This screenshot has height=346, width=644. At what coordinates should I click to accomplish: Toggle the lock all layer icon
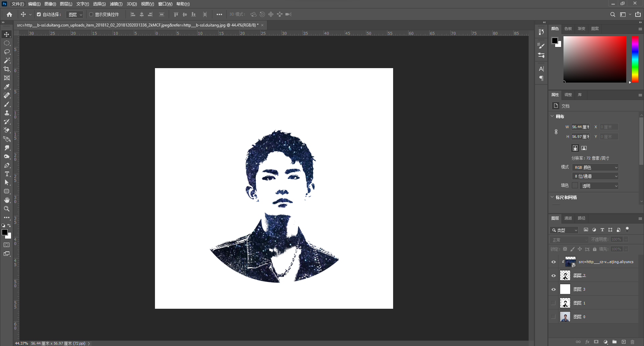point(595,249)
